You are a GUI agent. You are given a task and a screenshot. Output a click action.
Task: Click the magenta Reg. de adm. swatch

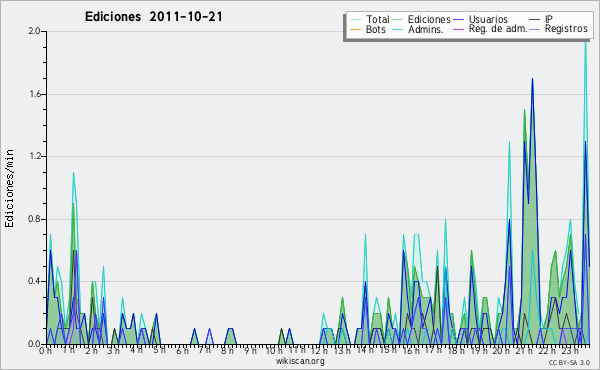pyautogui.click(x=458, y=29)
